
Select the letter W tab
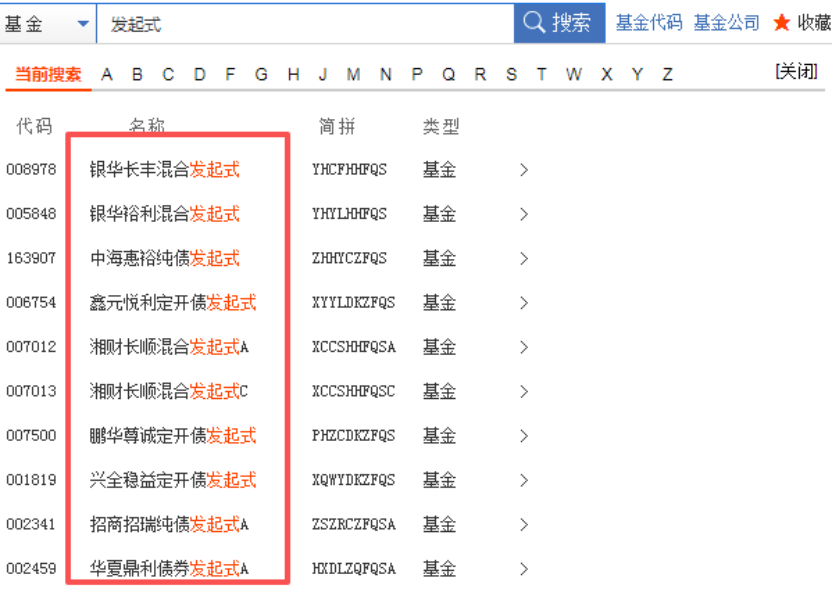[574, 74]
